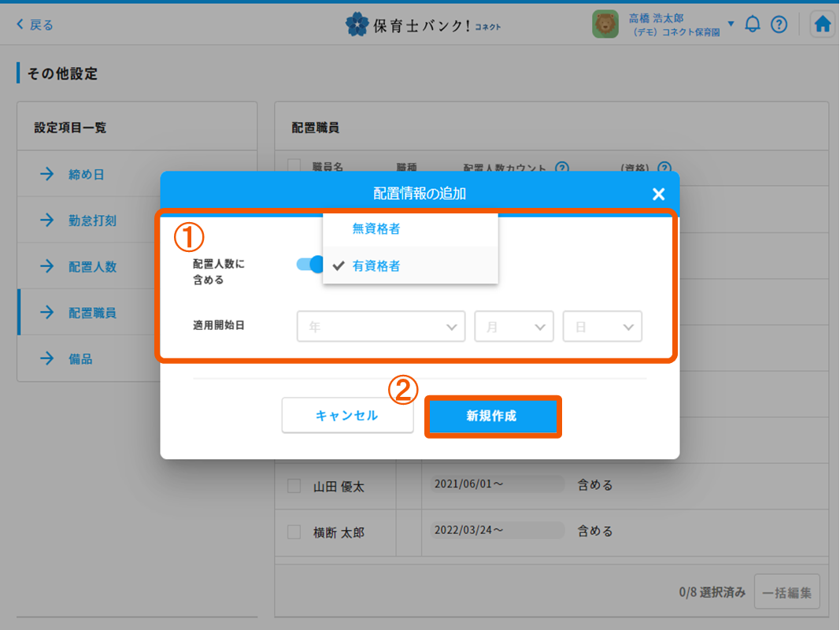840x630 pixels.
Task: Close the 配置情報の追加 dialog with X
Action: coord(658,195)
